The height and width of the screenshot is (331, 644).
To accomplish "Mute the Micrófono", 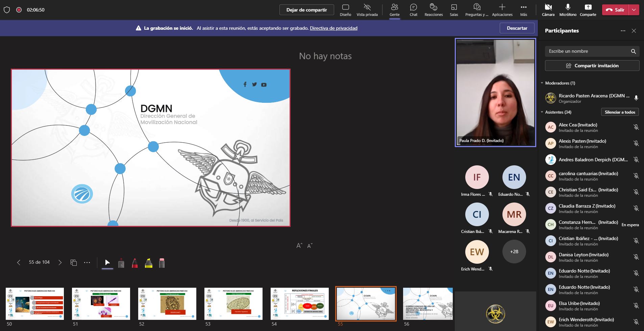I will pyautogui.click(x=568, y=10).
